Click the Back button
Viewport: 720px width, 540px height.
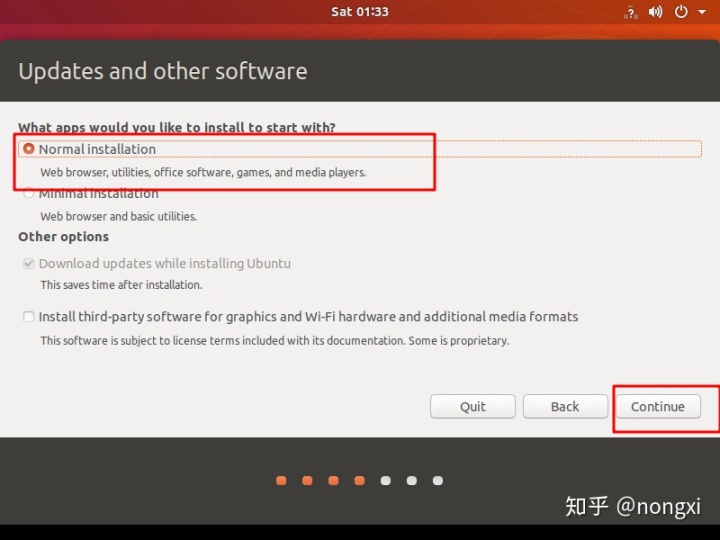click(565, 406)
